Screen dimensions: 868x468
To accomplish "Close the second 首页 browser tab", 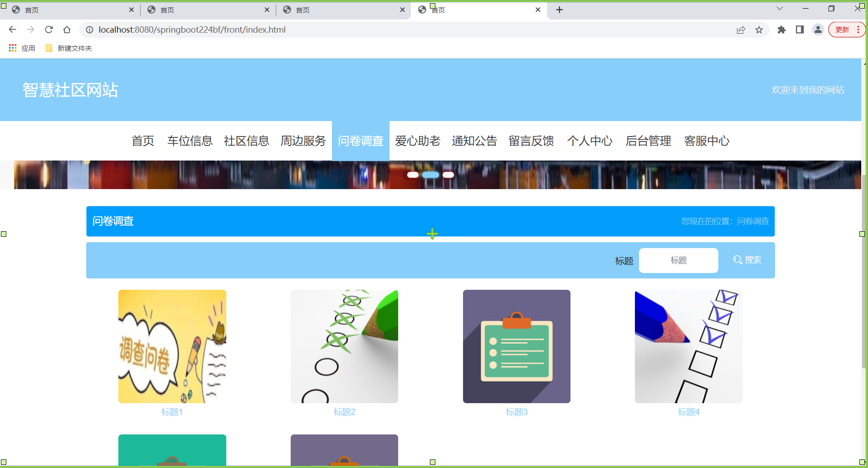I will (267, 10).
